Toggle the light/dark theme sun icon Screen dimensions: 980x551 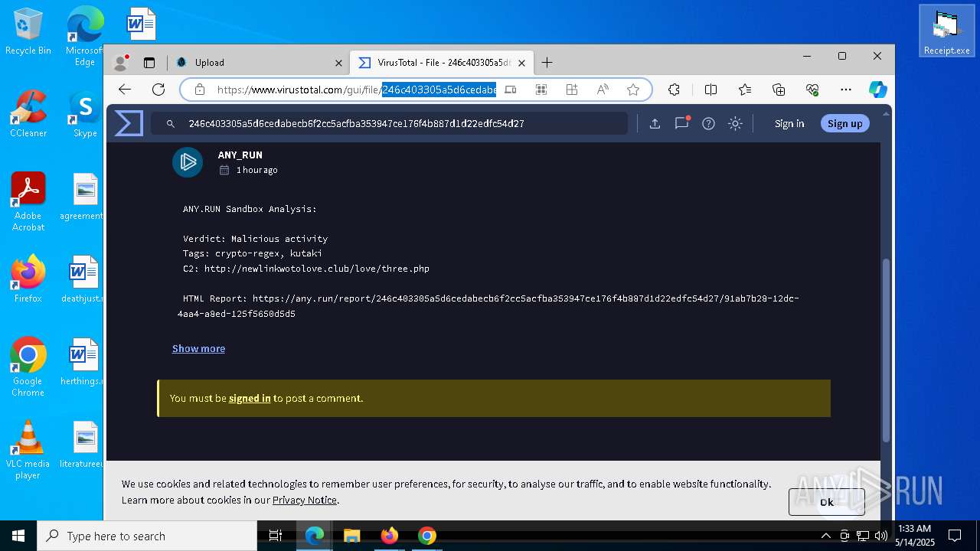pos(735,123)
